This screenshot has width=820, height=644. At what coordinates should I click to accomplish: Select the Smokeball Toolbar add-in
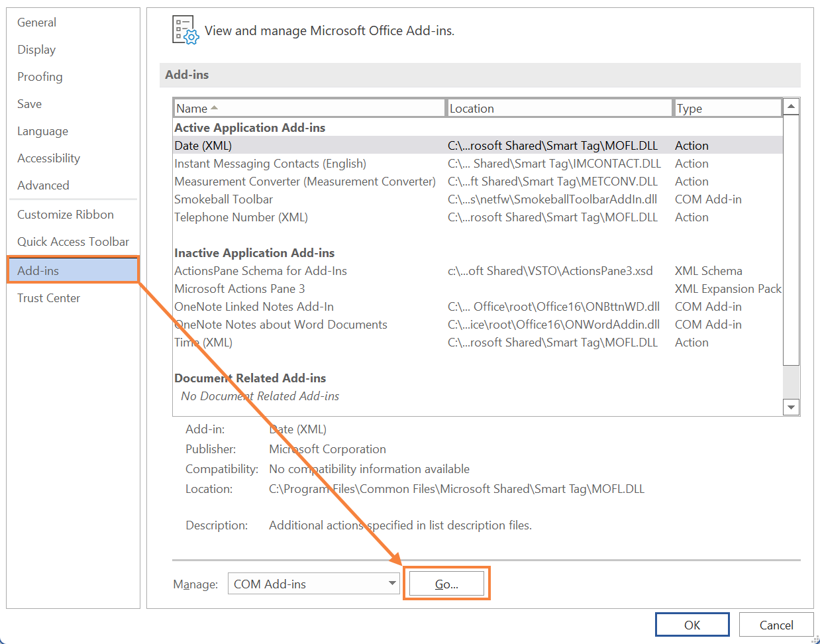click(478, 199)
